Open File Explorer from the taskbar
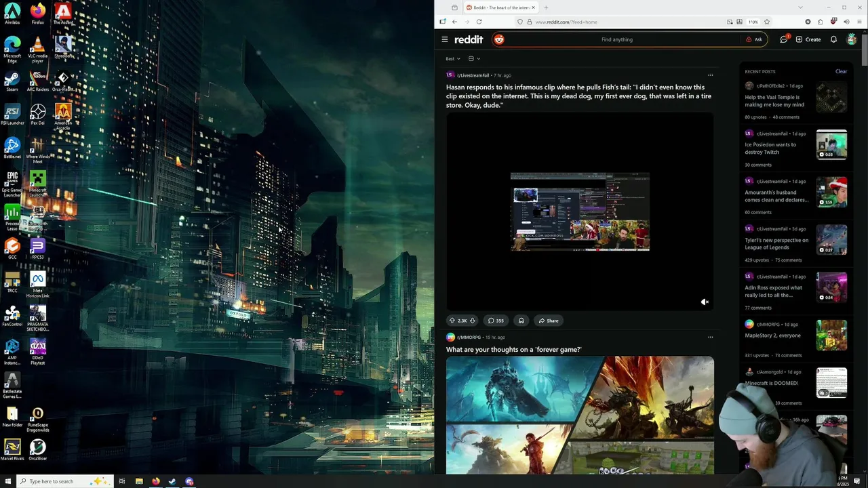This screenshot has height=488, width=868. tap(139, 481)
